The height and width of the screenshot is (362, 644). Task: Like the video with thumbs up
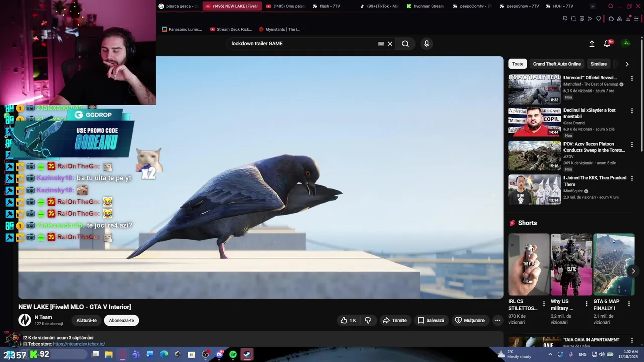click(348, 320)
